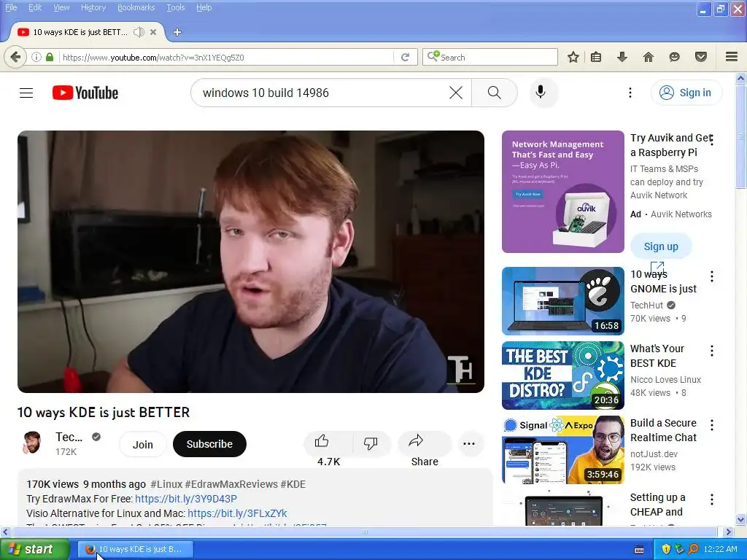Click the browser URL address field
This screenshot has height=560, width=747.
coord(226,57)
